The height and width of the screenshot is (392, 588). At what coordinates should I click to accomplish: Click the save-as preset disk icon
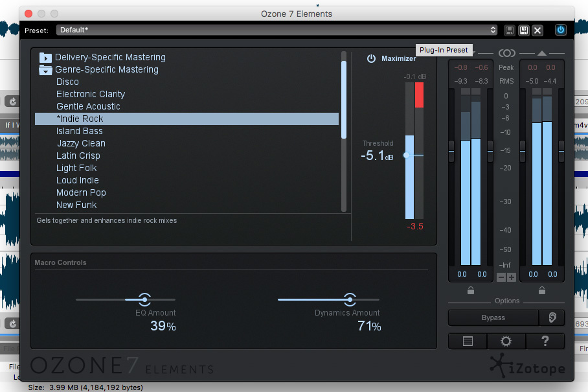coord(523,30)
